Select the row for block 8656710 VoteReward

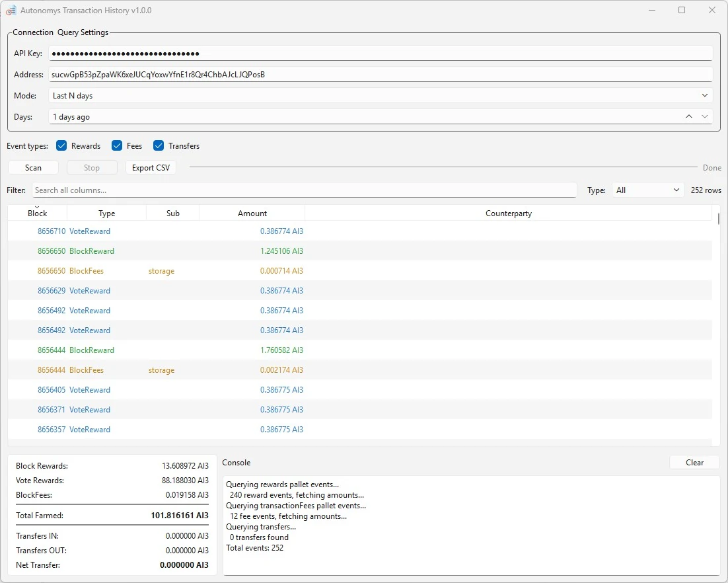pyautogui.click(x=360, y=231)
